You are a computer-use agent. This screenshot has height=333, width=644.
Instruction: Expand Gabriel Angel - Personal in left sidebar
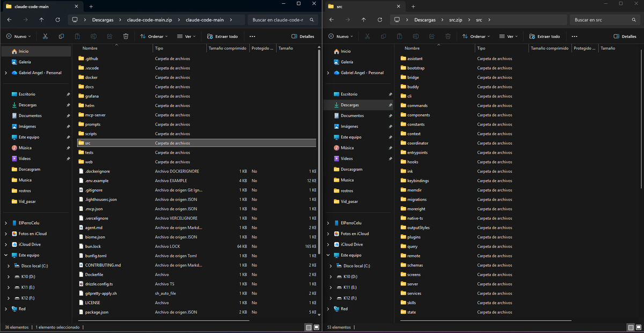click(x=6, y=73)
